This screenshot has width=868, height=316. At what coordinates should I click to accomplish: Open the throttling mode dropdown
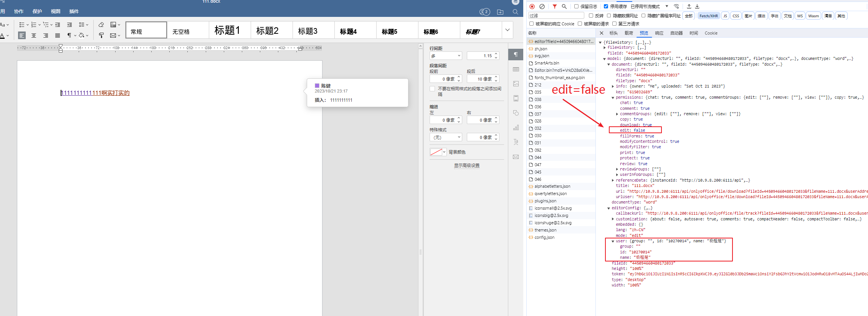coord(650,7)
